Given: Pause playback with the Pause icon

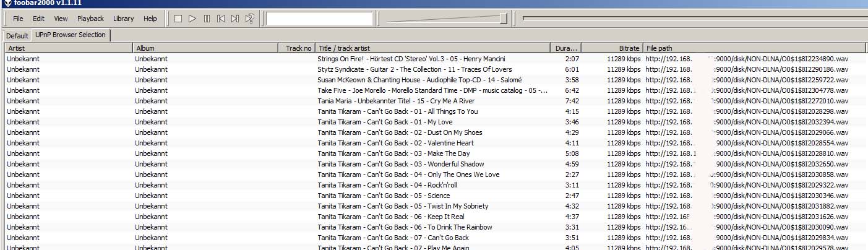Looking at the screenshot, I should tap(207, 19).
